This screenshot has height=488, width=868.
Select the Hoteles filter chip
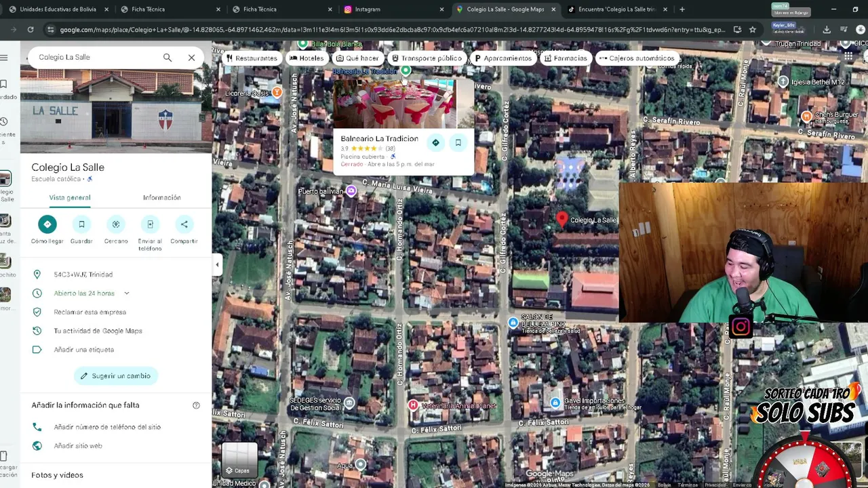[x=307, y=58]
